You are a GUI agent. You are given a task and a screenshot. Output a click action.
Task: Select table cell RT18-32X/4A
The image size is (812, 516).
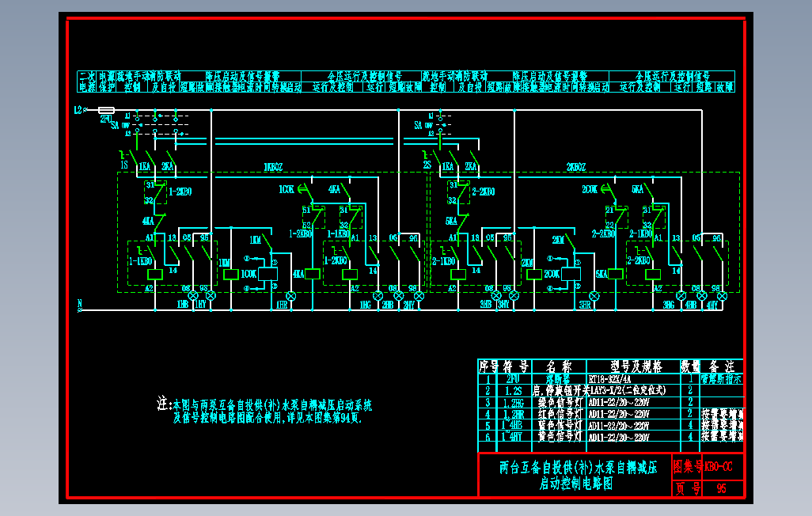point(609,379)
